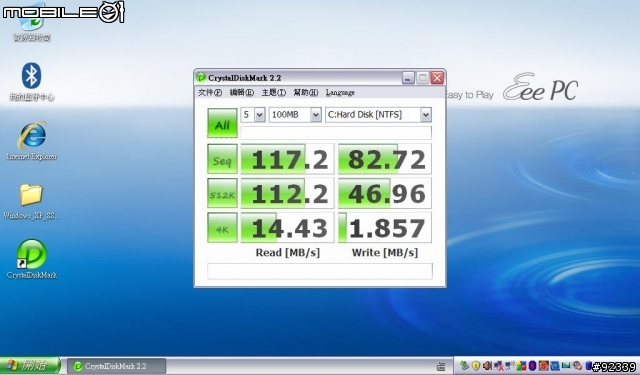Click CrystalDiskMark 2.2 taskbar button
640x375 pixels.
point(116,366)
